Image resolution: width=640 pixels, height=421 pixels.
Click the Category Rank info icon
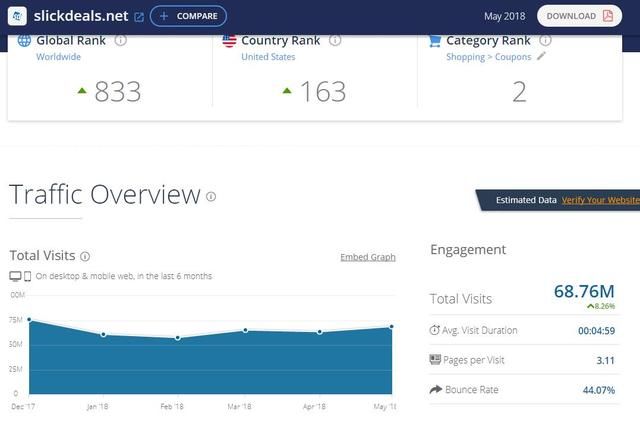click(545, 41)
